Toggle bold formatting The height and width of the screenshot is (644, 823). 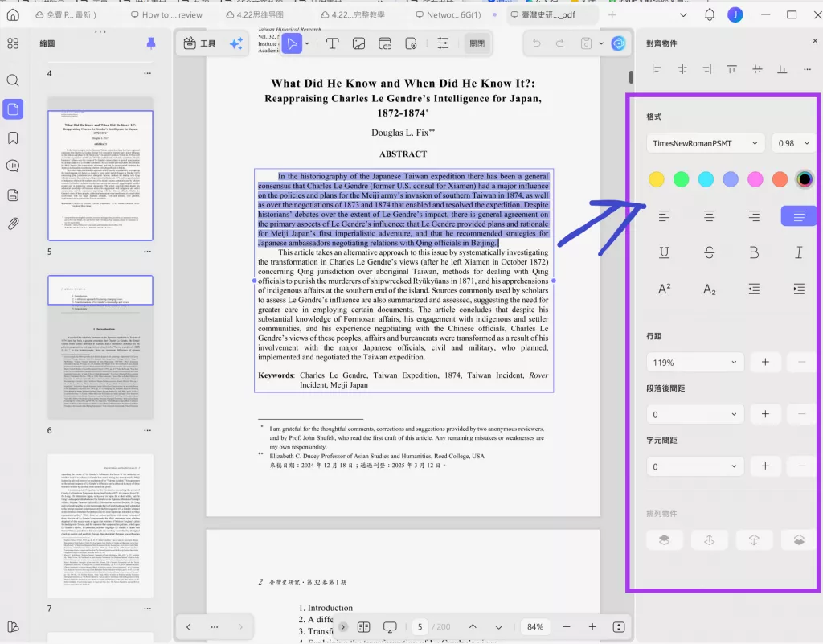[754, 252]
